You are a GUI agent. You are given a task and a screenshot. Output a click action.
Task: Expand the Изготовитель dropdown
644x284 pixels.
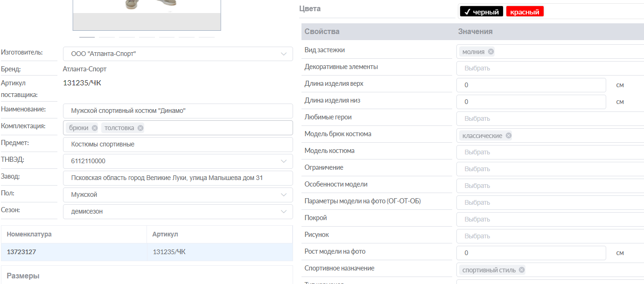[x=284, y=54]
